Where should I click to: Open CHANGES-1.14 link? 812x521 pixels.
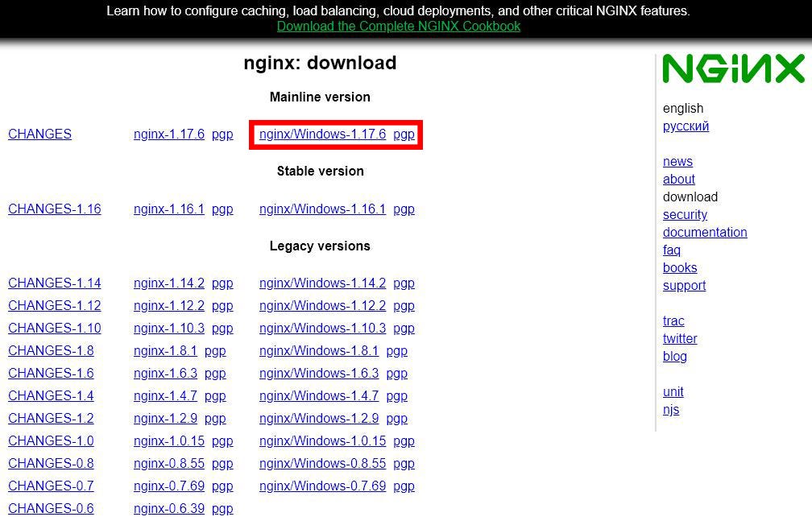[x=55, y=283]
